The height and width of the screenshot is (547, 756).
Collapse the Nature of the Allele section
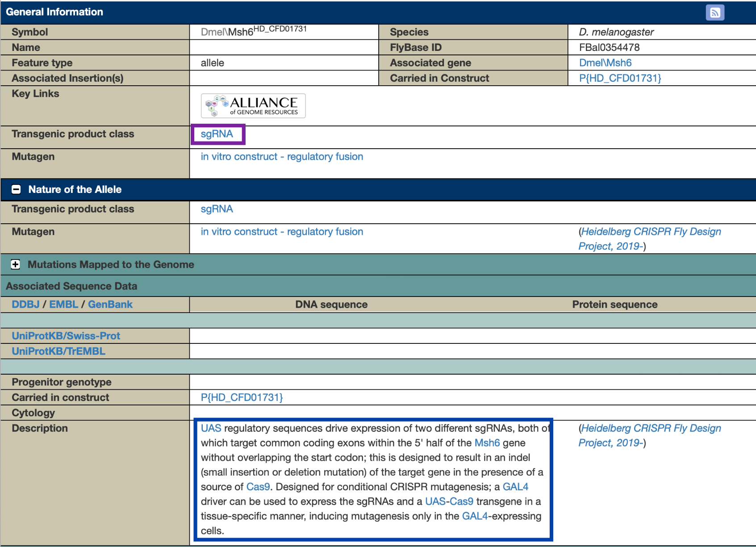pos(16,189)
